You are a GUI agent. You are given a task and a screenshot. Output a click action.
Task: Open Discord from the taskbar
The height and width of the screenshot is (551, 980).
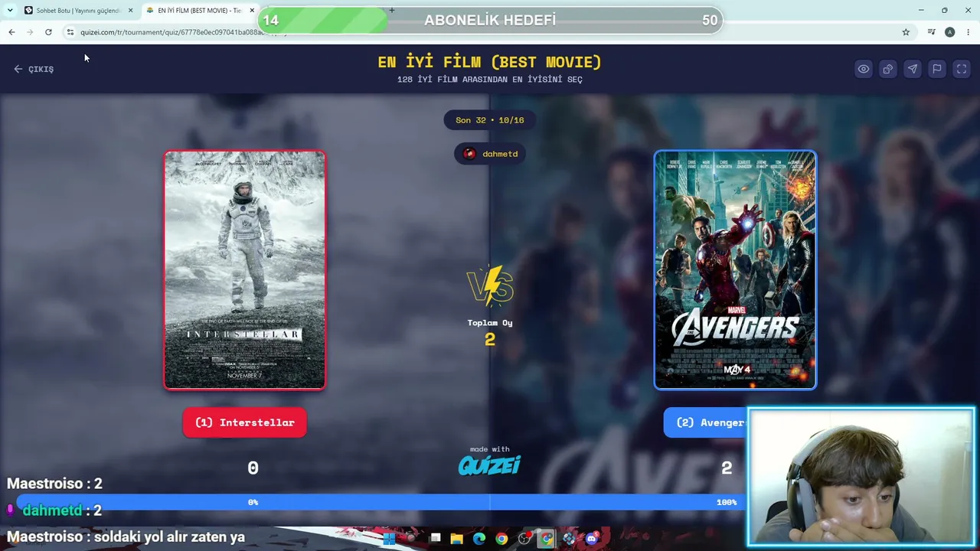pos(591,539)
